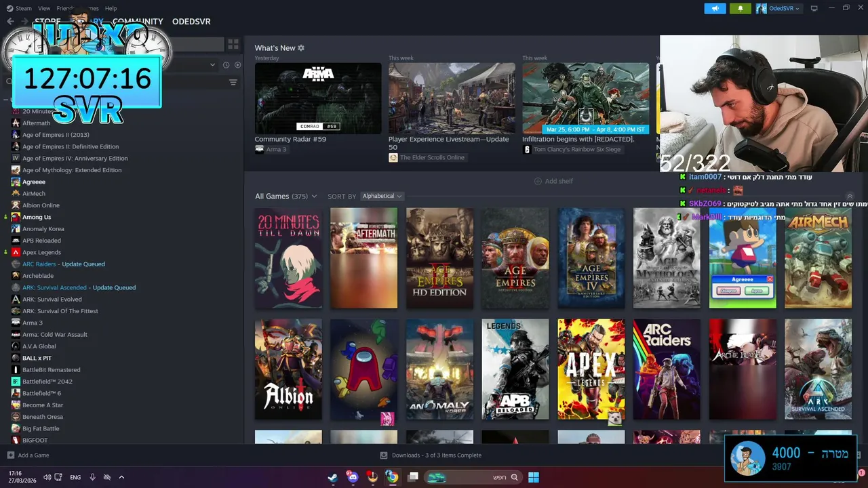
Task: Open the ARC Raiders cover
Action: [667, 369]
